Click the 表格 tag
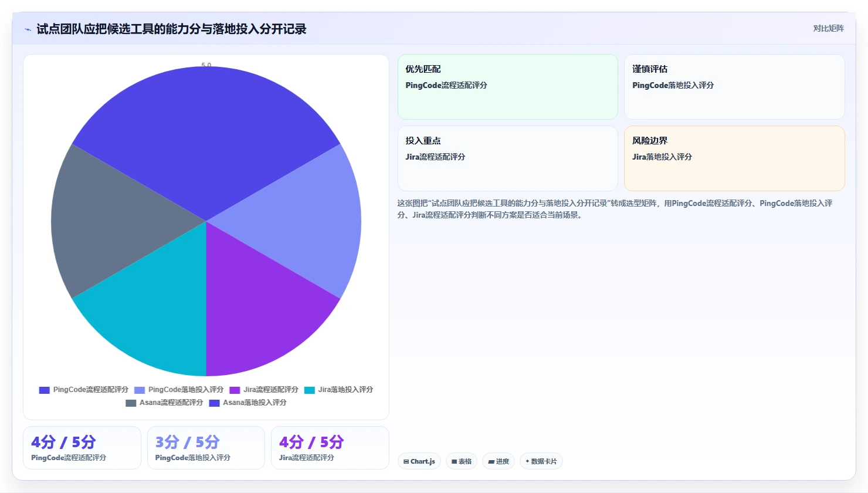The image size is (868, 493). pyautogui.click(x=462, y=461)
